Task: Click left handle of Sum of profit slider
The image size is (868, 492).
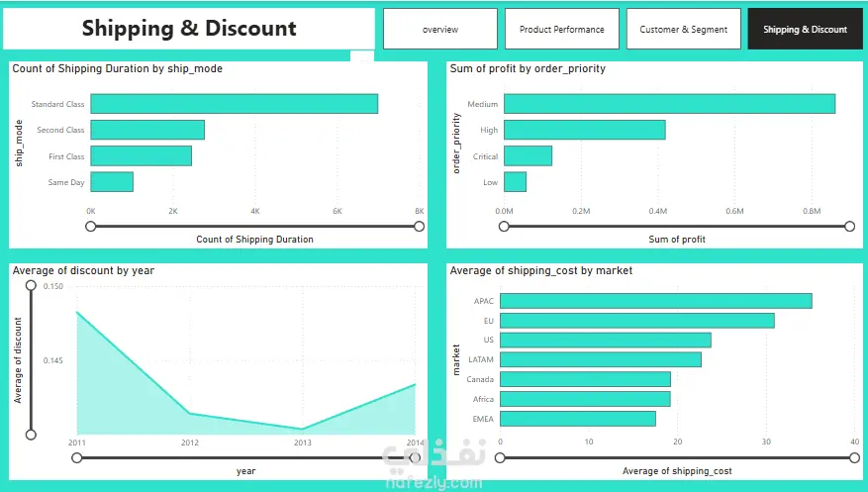Action: coord(504,227)
